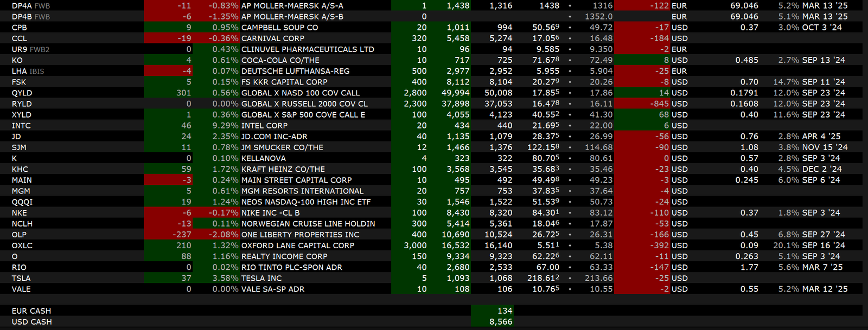The height and width of the screenshot is (330, 868).
Task: Select Intel's 9.29% change cell
Action: click(225, 125)
